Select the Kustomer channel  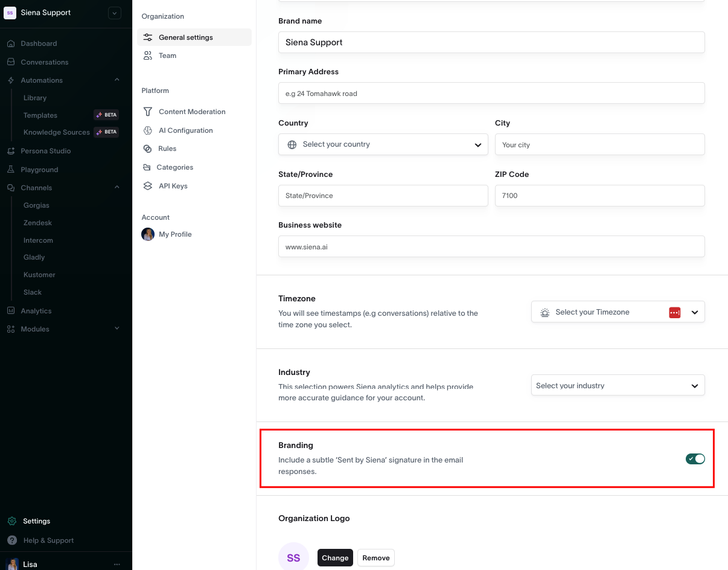click(39, 275)
